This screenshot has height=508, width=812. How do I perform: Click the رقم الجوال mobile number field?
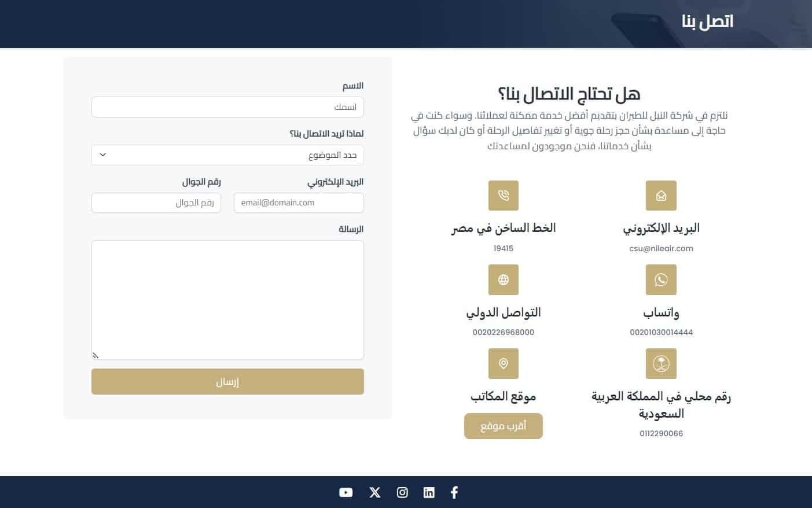156,203
